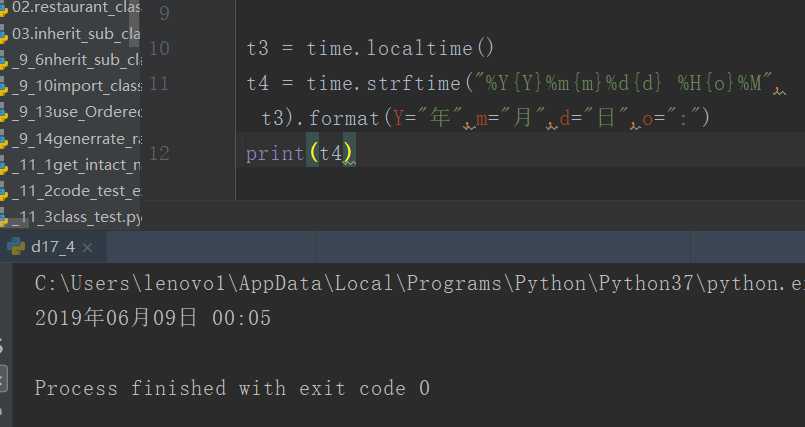Viewport: 805px width, 427px height.
Task: Click Python icon of _11_2code_test file
Action: (x=4, y=192)
